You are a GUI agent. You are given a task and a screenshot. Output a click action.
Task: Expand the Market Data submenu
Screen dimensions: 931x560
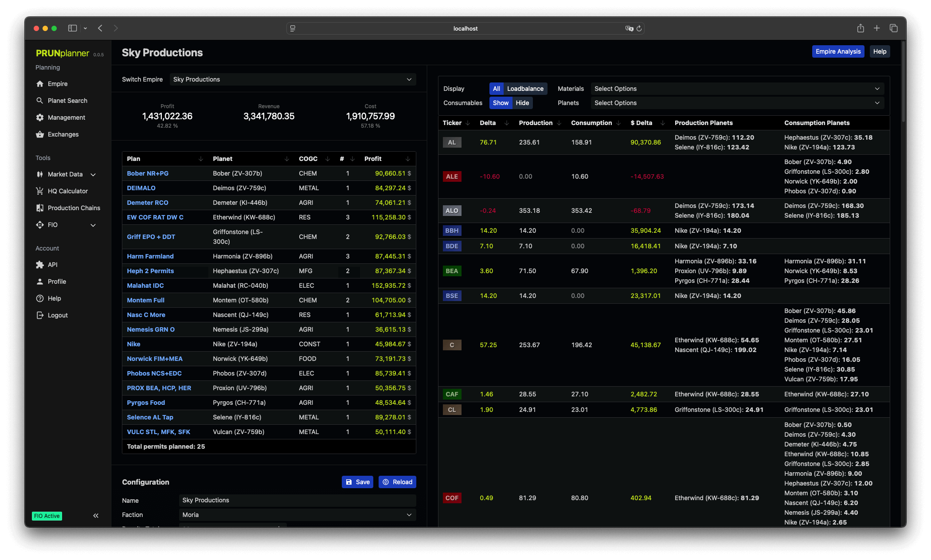(x=93, y=174)
